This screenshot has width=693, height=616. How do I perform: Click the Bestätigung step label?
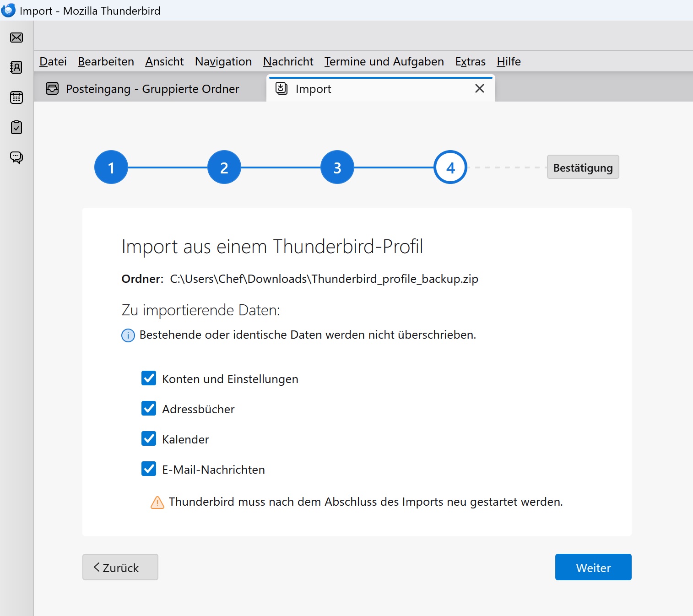(583, 167)
